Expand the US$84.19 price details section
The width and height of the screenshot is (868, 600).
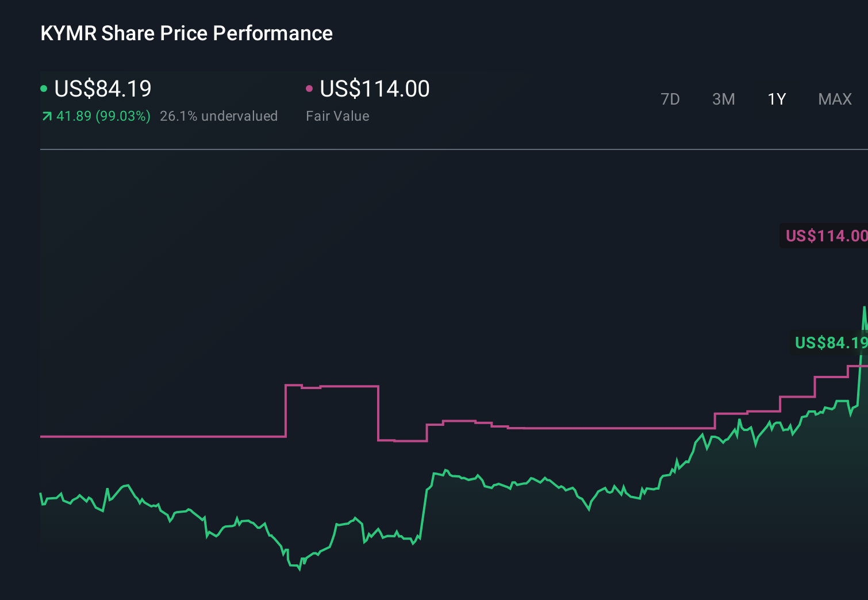coord(102,89)
